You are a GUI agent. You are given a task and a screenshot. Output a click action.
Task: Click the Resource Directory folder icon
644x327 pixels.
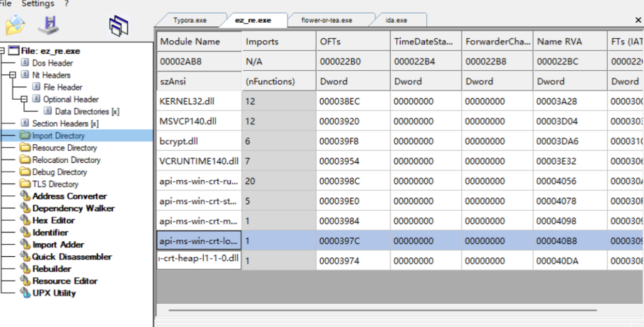pos(25,148)
